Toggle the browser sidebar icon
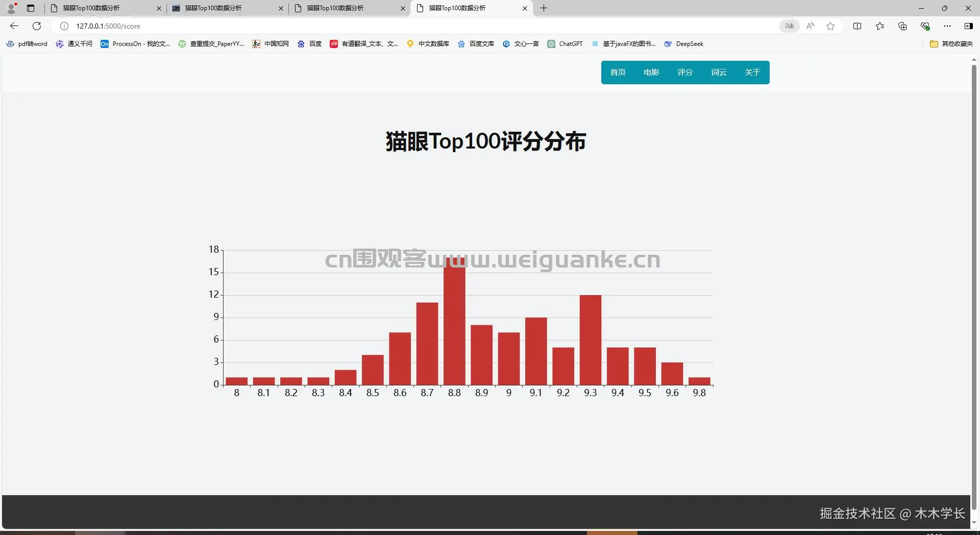The image size is (980, 535). click(968, 26)
